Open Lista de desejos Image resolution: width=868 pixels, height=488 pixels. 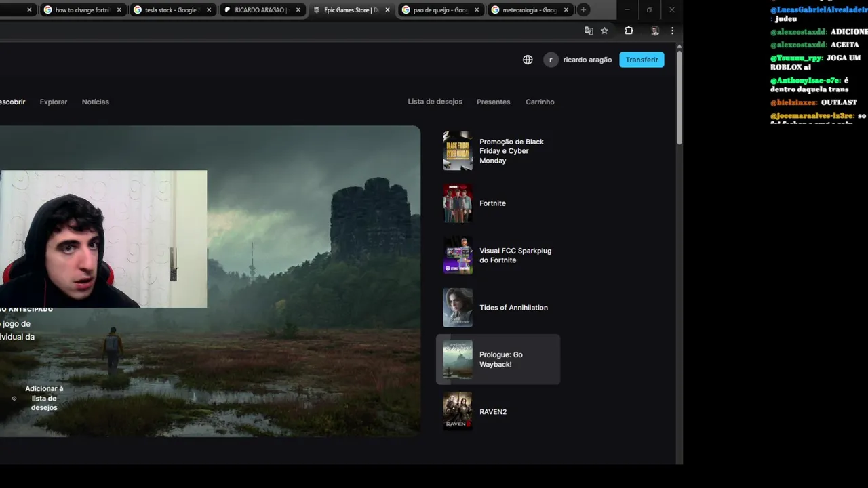click(435, 102)
